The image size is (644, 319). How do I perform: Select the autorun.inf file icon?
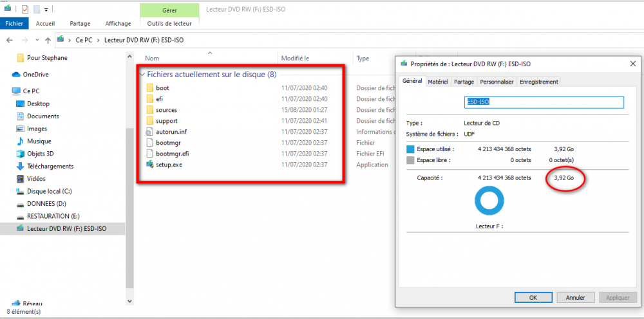point(150,132)
